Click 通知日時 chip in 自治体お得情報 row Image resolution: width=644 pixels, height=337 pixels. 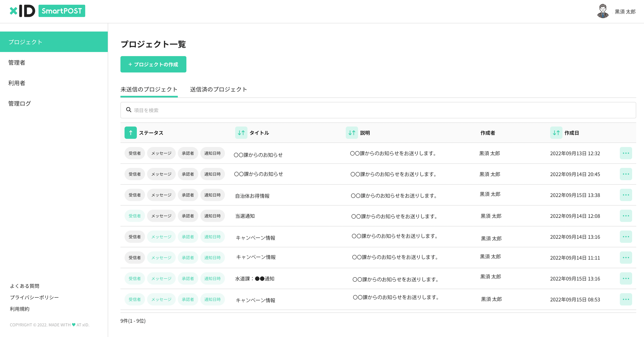[212, 195]
